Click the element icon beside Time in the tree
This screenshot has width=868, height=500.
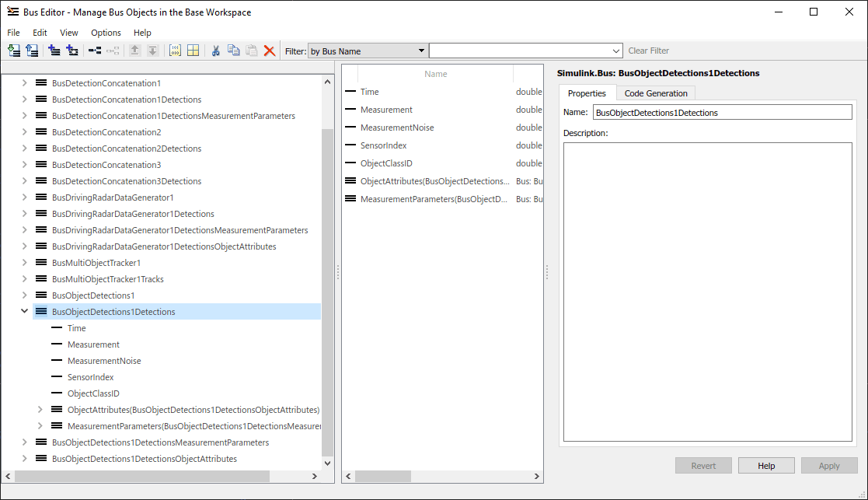(57, 328)
